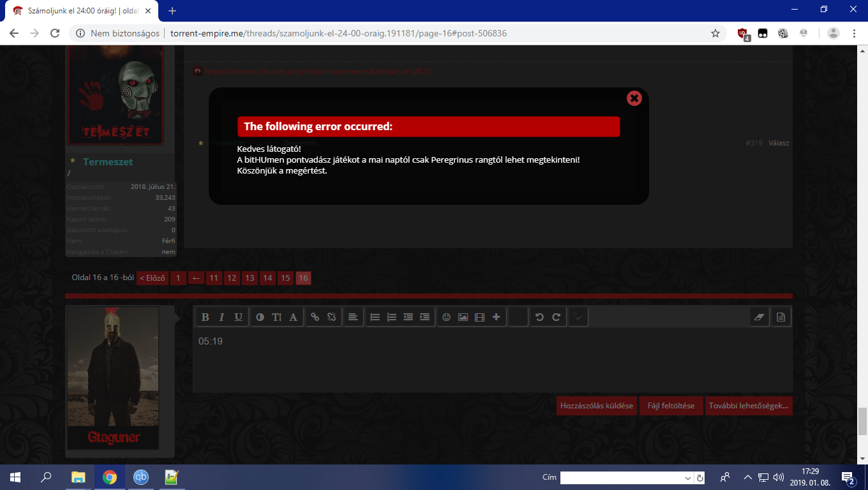Open the smilies picker in editor
Screen dimensions: 868x490
click(x=447, y=317)
